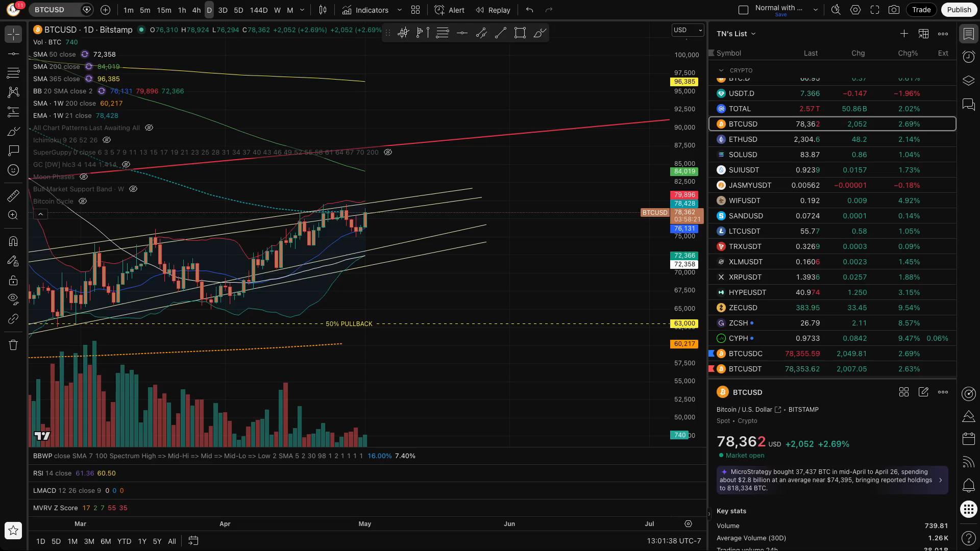The image size is (980, 551).
Task: Open the patterns drawing tools
Action: point(13,92)
